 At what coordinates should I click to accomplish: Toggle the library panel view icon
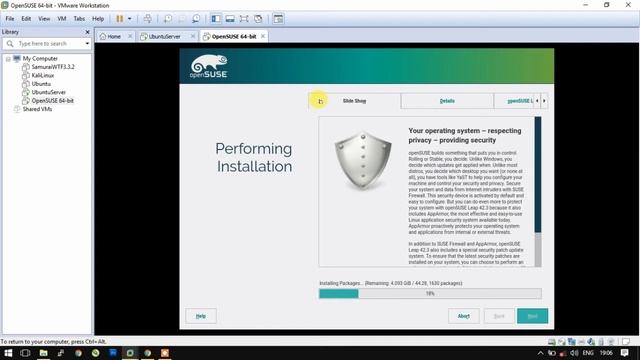point(216,19)
